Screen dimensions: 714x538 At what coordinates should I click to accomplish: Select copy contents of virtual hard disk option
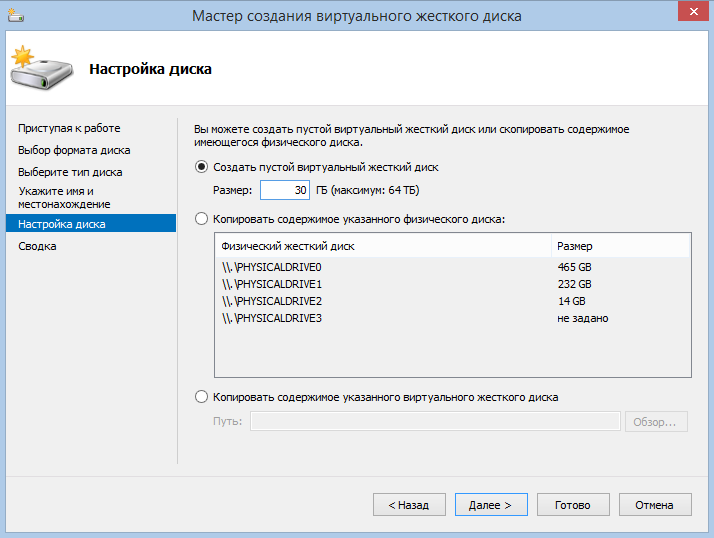[x=203, y=397]
